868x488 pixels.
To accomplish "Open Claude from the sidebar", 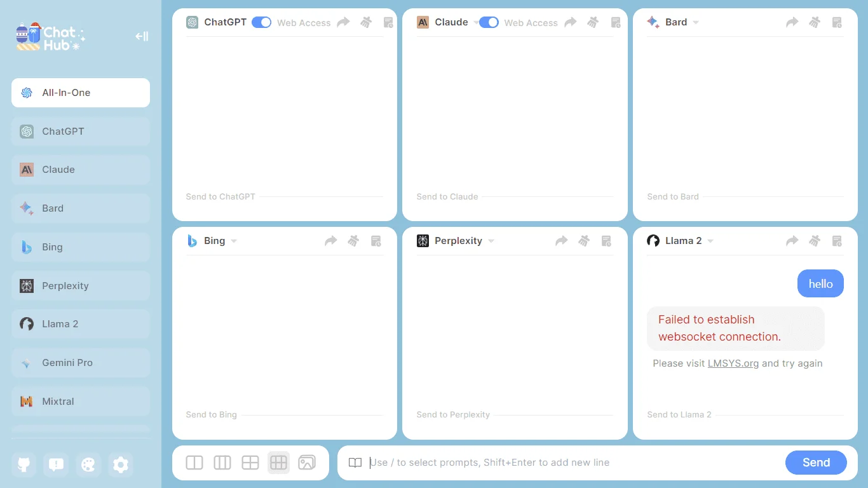I will pos(81,170).
